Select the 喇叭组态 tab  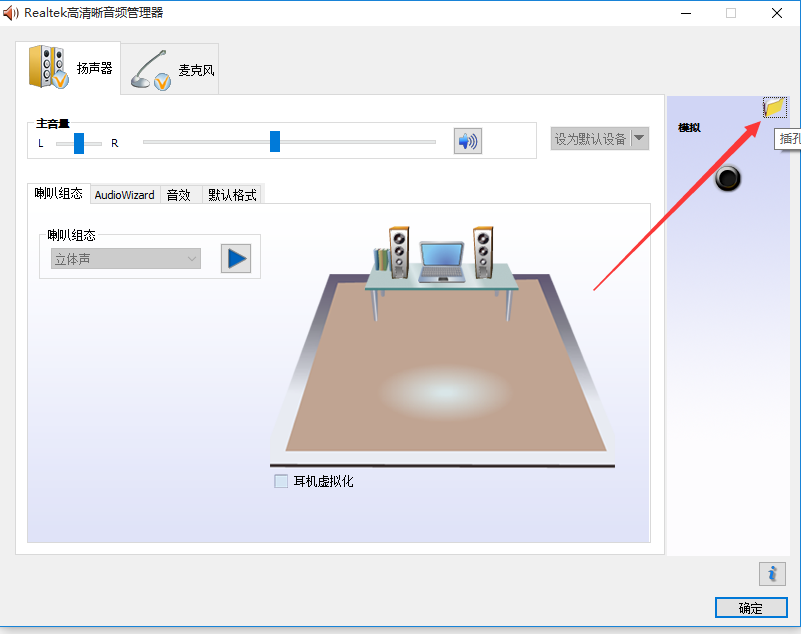59,194
